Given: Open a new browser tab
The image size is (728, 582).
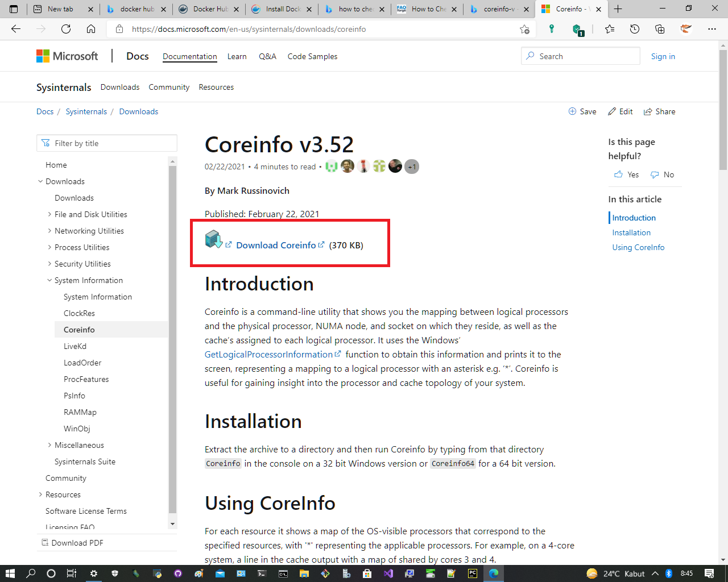Looking at the screenshot, I should (618, 9).
